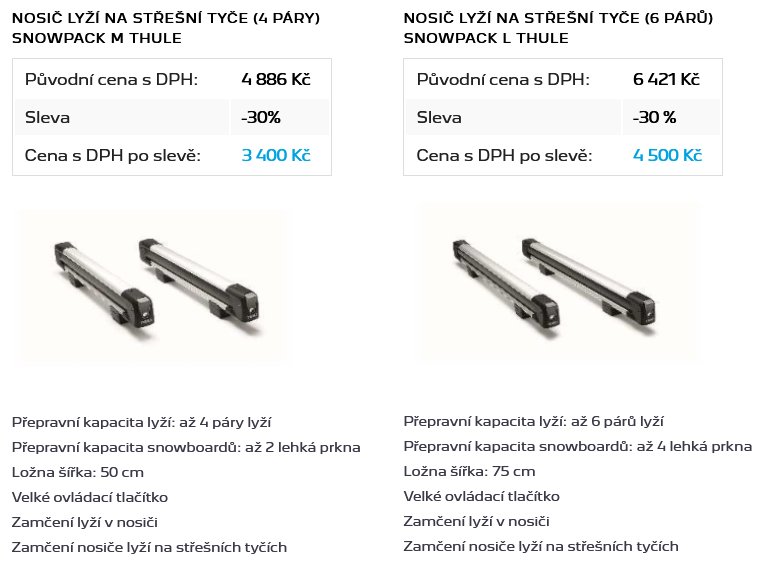Click the 'až 4 páry lyží' capacity line
The image size is (772, 568).
[x=141, y=422]
